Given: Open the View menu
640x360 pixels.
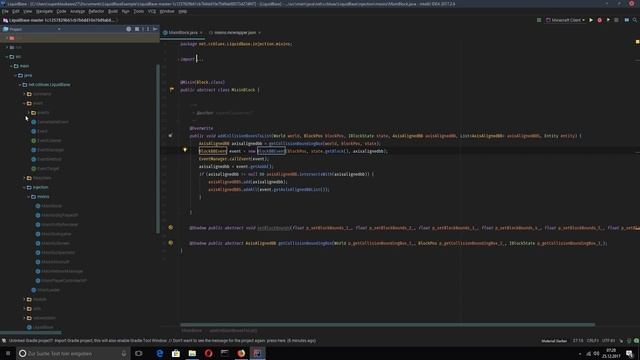Looking at the screenshot, I should pos(27,11).
